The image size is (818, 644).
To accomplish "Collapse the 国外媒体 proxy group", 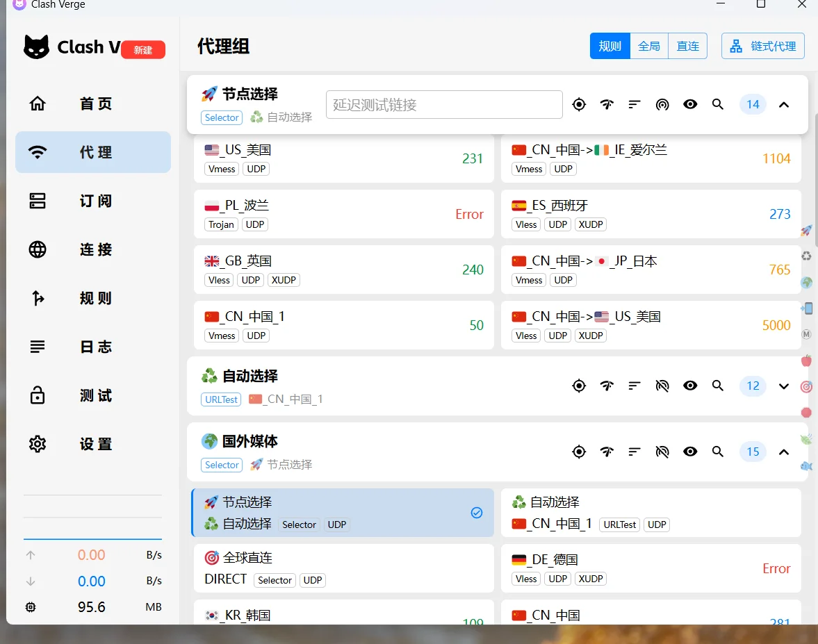I will (x=783, y=452).
